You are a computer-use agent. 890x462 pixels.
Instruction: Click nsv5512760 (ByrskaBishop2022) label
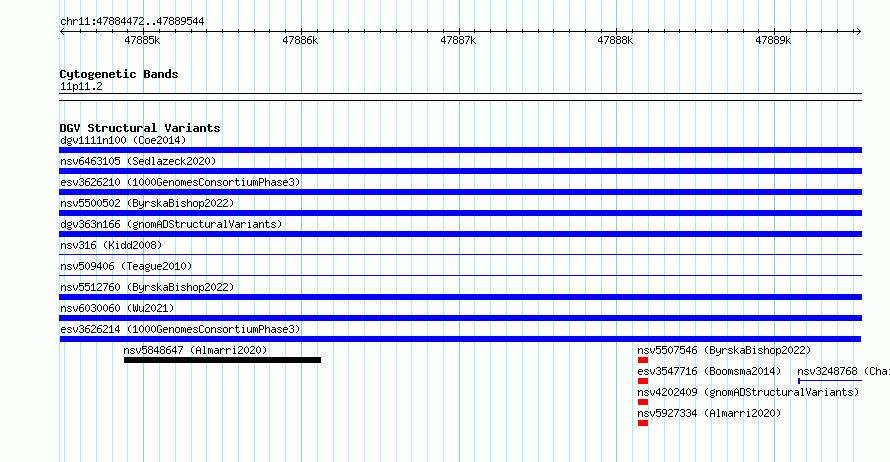[x=147, y=287]
